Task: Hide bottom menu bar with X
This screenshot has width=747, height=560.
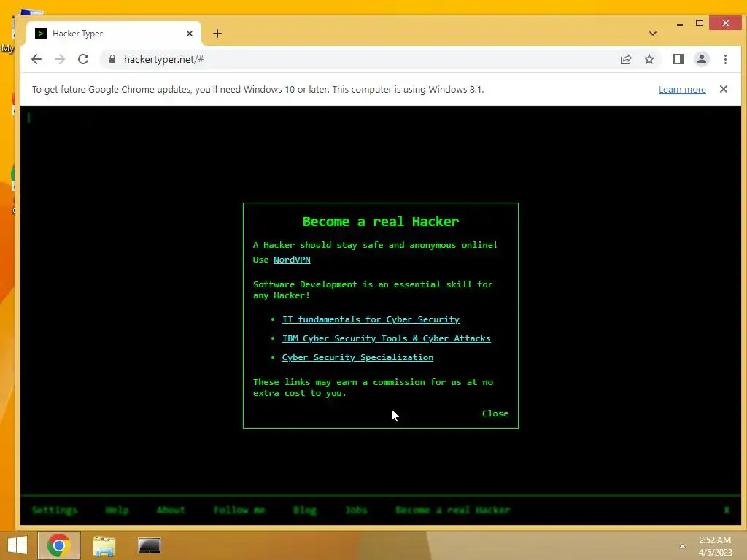Action: click(727, 510)
